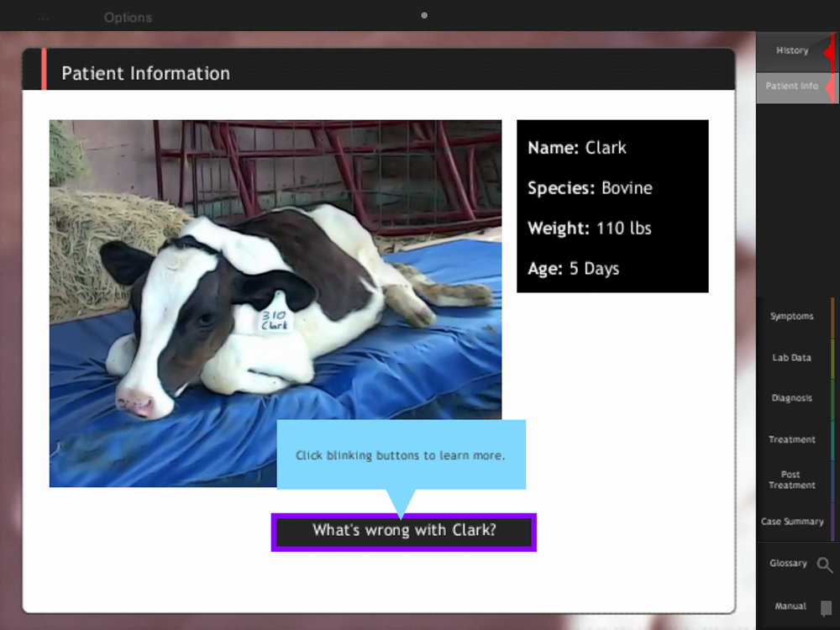Go to the Symptoms section
The width and height of the screenshot is (840, 630).
point(795,317)
